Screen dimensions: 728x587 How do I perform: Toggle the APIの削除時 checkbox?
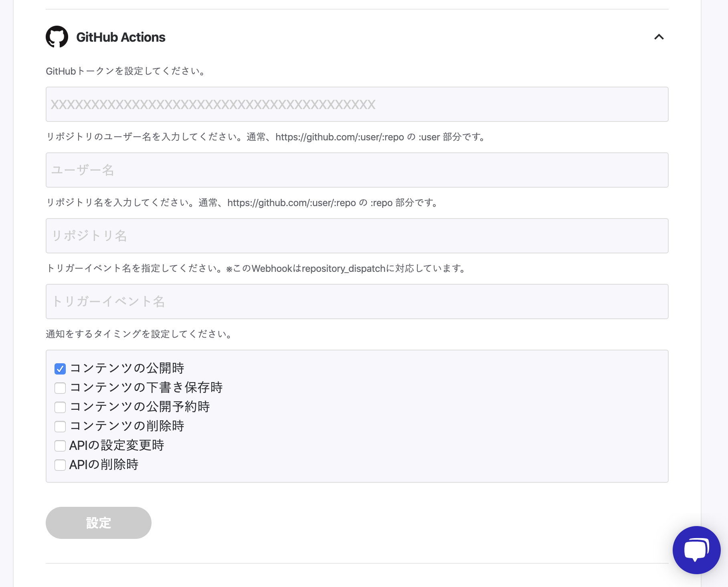[60, 465]
